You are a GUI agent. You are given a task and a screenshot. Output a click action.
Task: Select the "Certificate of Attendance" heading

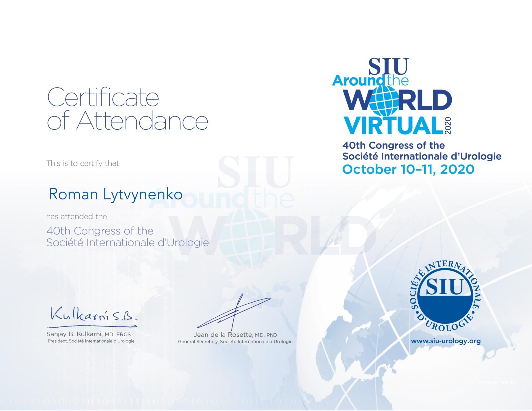(127, 109)
